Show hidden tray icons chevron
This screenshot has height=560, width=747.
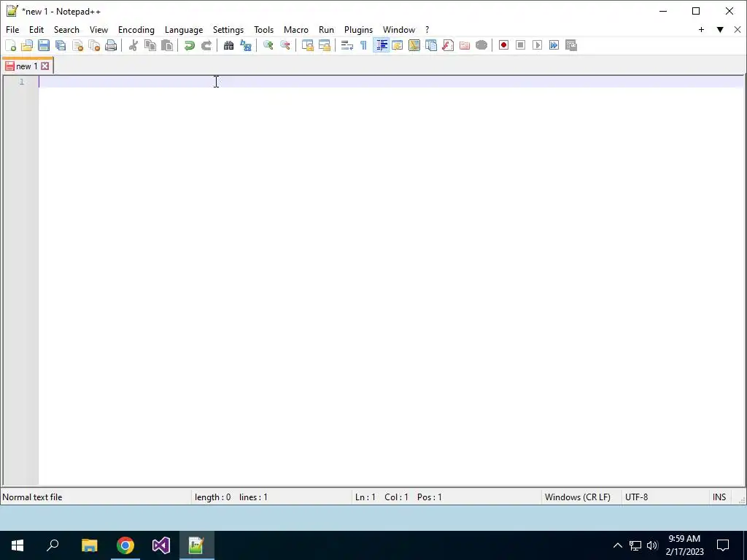[x=617, y=545]
